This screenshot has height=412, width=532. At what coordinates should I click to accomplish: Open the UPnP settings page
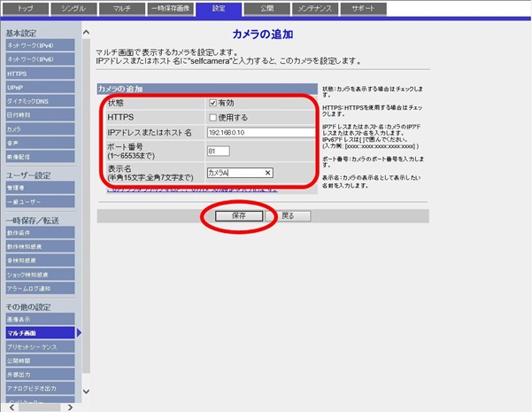[x=40, y=88]
